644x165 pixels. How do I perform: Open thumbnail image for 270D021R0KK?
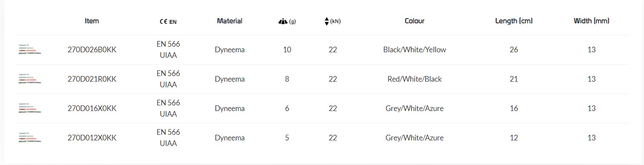point(30,79)
